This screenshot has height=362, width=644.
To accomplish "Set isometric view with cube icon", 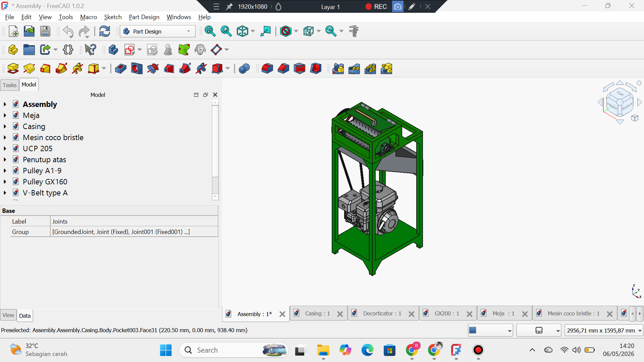I will coord(242,31).
